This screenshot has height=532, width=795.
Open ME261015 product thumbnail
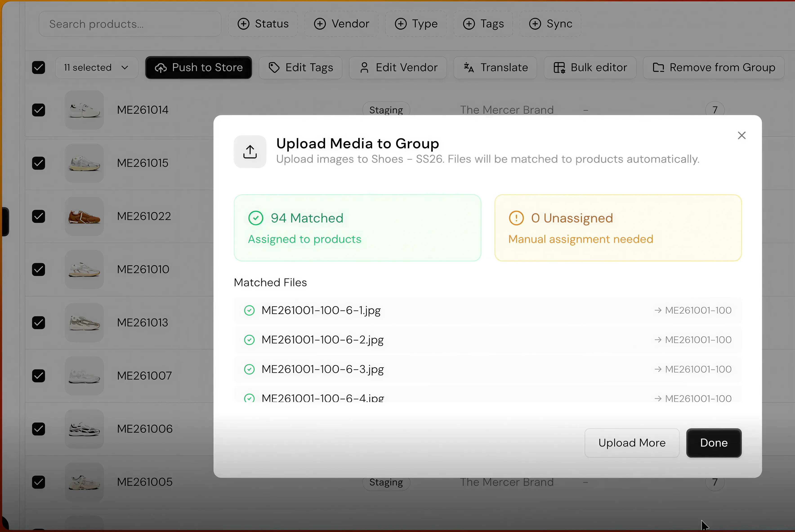(84, 163)
